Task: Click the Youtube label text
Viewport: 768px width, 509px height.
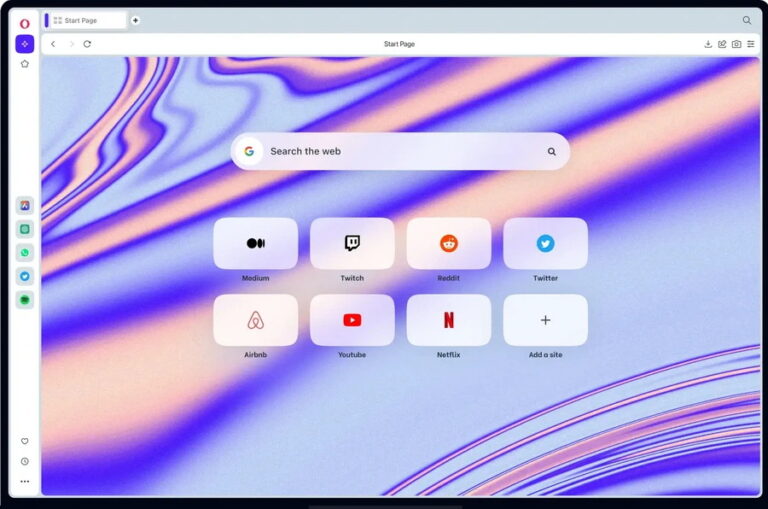Action: pyautogui.click(x=352, y=355)
